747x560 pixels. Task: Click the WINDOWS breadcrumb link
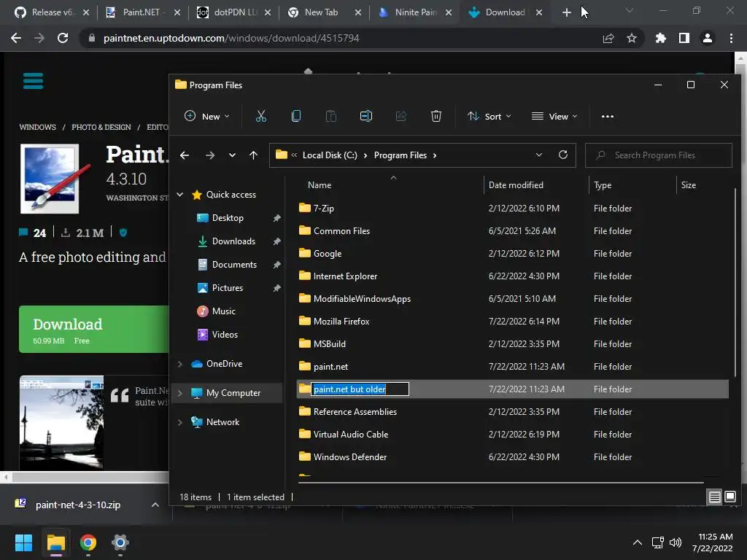tap(38, 127)
